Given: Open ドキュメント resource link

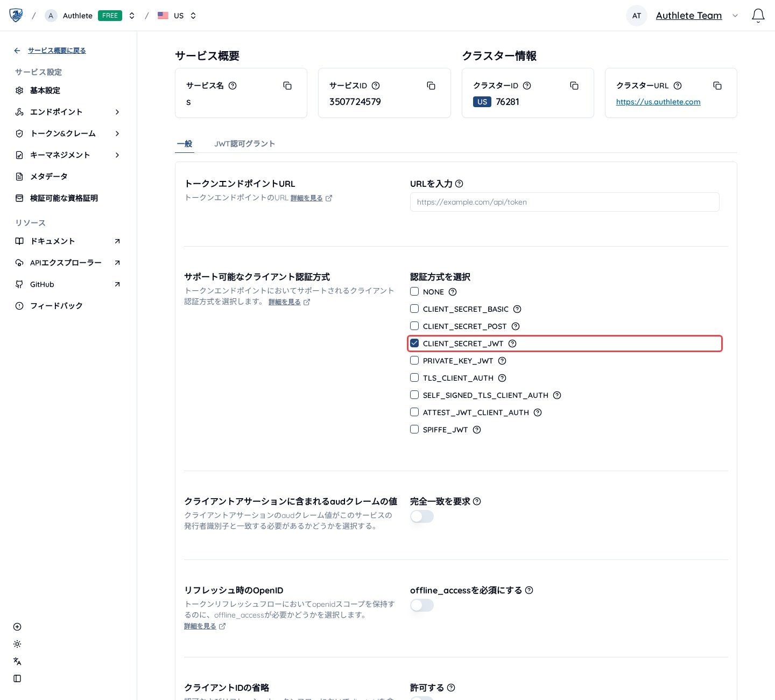Looking at the screenshot, I should point(68,241).
